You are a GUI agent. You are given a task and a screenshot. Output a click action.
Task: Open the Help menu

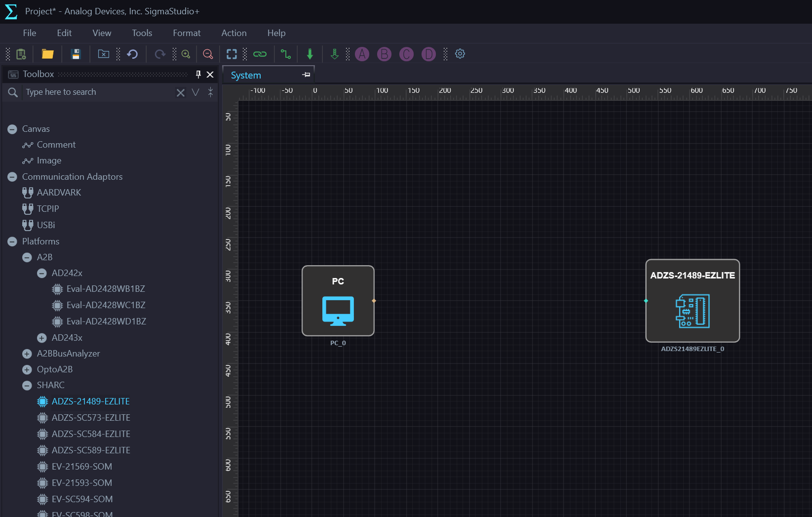(276, 33)
